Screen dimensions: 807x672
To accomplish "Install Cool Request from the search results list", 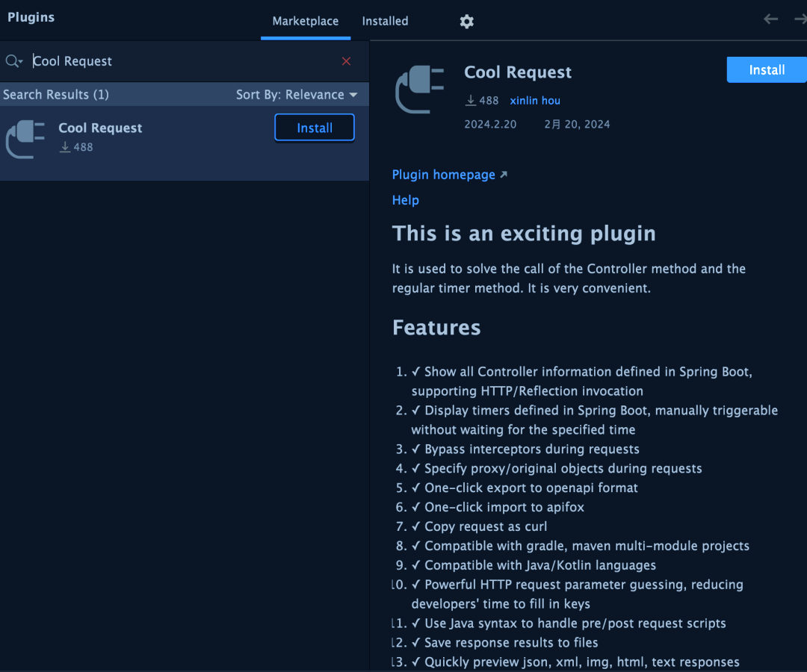I will tap(315, 128).
